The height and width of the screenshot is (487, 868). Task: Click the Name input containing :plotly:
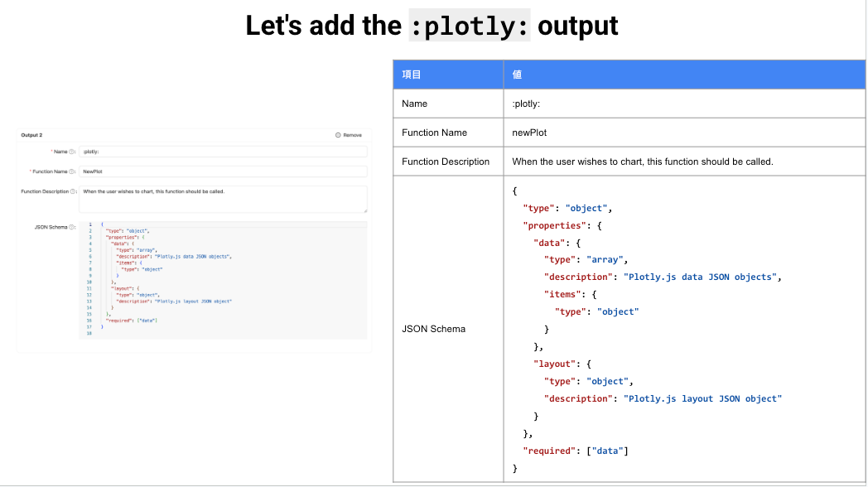[x=223, y=152]
